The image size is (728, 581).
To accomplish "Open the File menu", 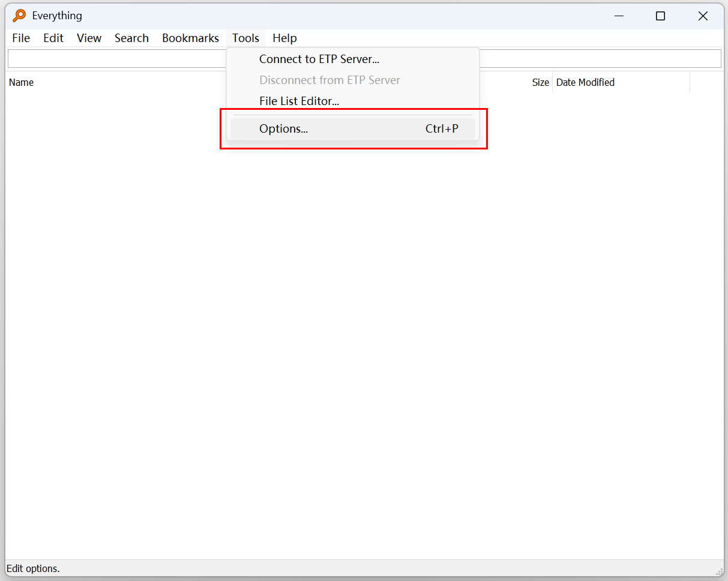I will pyautogui.click(x=21, y=38).
